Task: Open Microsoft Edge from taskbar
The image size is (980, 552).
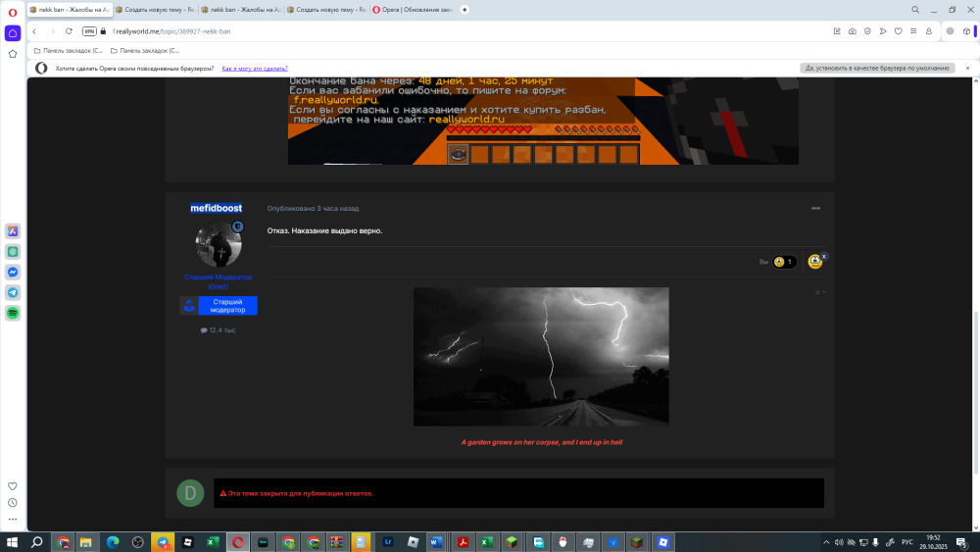Action: [113, 542]
